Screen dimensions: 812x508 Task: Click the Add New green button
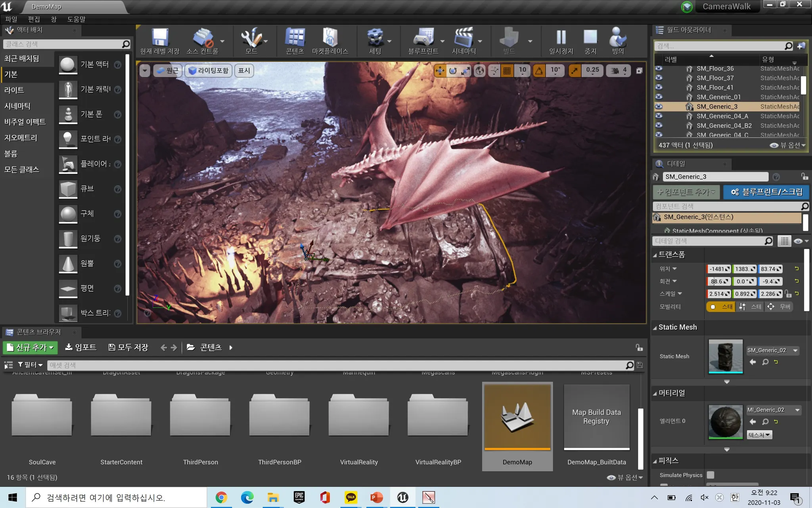(x=31, y=347)
